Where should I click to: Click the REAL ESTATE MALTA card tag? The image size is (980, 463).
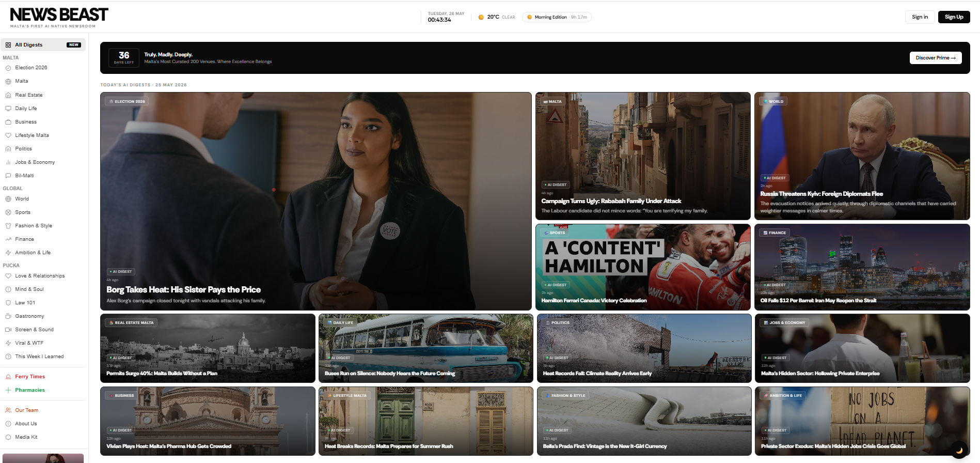pyautogui.click(x=131, y=322)
